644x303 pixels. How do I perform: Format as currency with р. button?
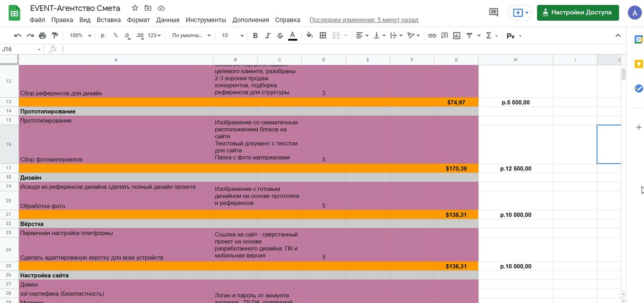103,36
